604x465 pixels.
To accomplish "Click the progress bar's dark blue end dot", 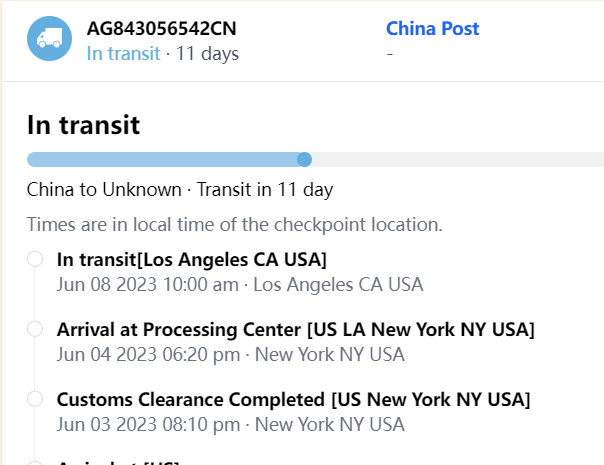I will 305,159.
